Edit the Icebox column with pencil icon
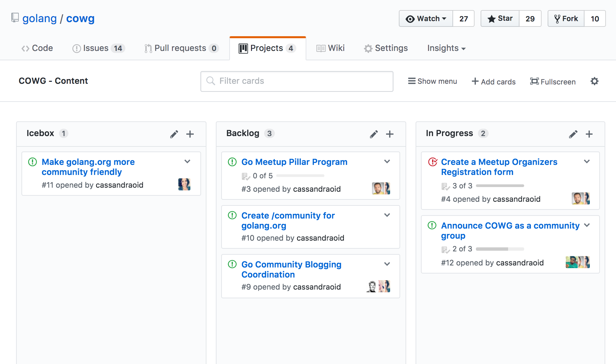Viewport: 616px width, 364px height. pos(174,134)
